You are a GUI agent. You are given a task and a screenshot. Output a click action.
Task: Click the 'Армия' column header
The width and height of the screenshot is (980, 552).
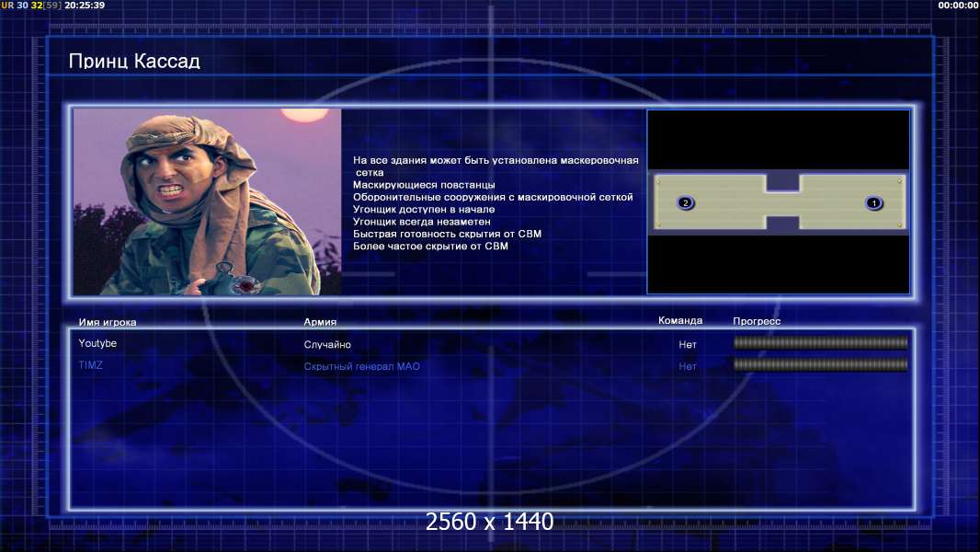[320, 322]
